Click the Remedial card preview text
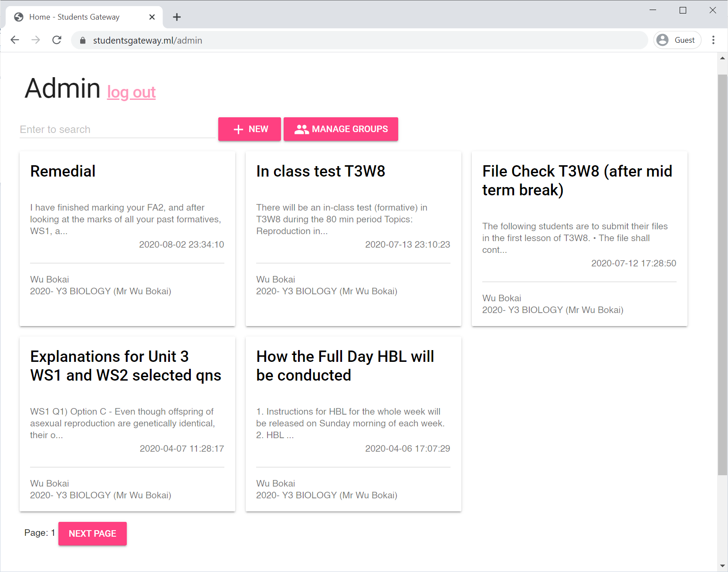The height and width of the screenshot is (572, 728). [125, 219]
